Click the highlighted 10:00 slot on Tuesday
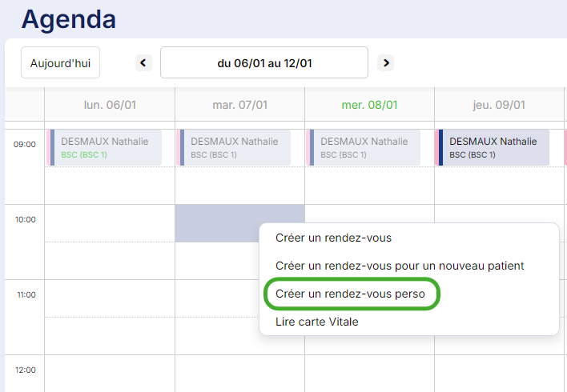The height and width of the screenshot is (392, 567). (216, 222)
